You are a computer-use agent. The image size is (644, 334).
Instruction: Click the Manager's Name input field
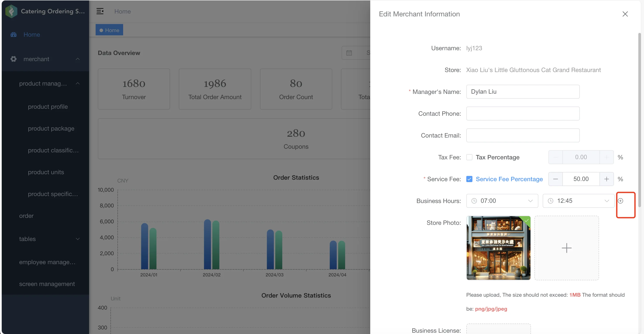pos(523,92)
